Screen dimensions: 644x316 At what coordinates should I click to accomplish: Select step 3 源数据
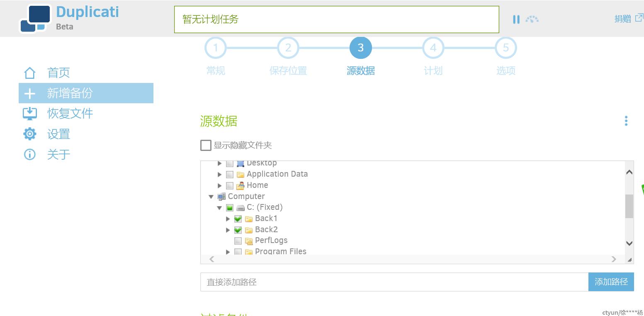click(x=361, y=48)
